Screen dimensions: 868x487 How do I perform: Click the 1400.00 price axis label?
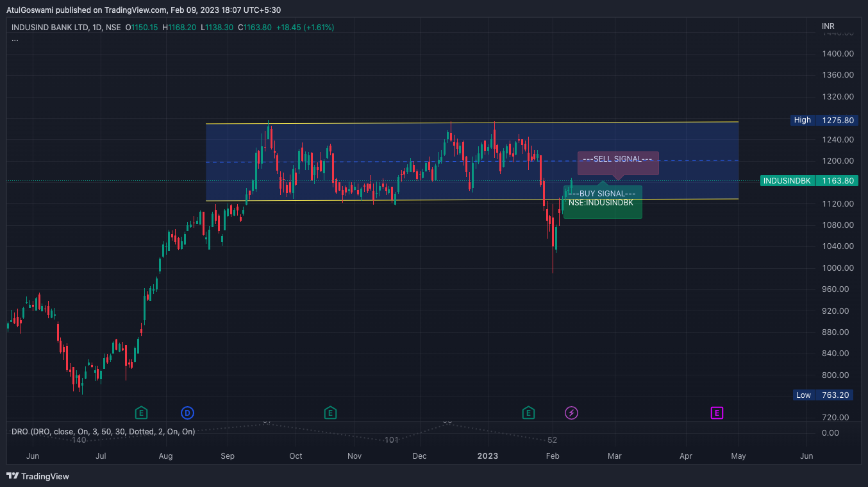click(x=837, y=54)
